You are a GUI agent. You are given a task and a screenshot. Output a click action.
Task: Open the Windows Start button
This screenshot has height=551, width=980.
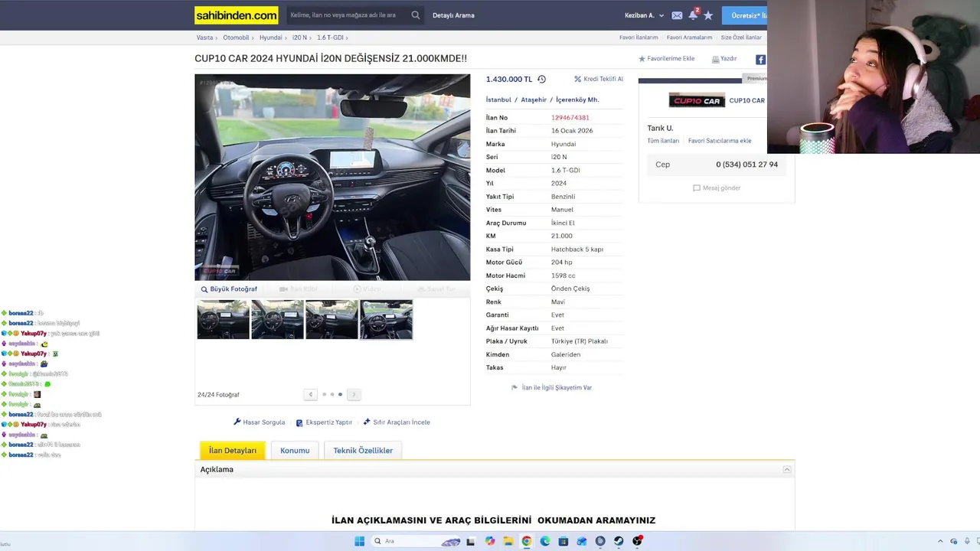point(359,541)
